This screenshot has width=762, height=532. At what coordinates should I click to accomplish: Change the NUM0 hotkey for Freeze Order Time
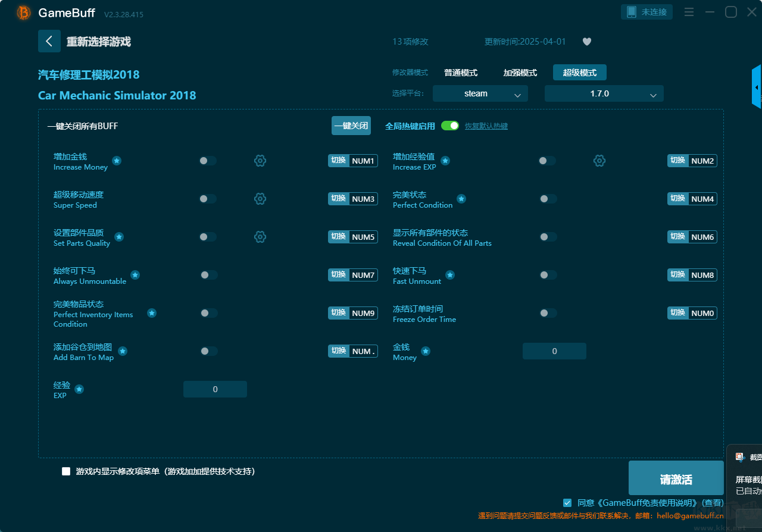[692, 313]
